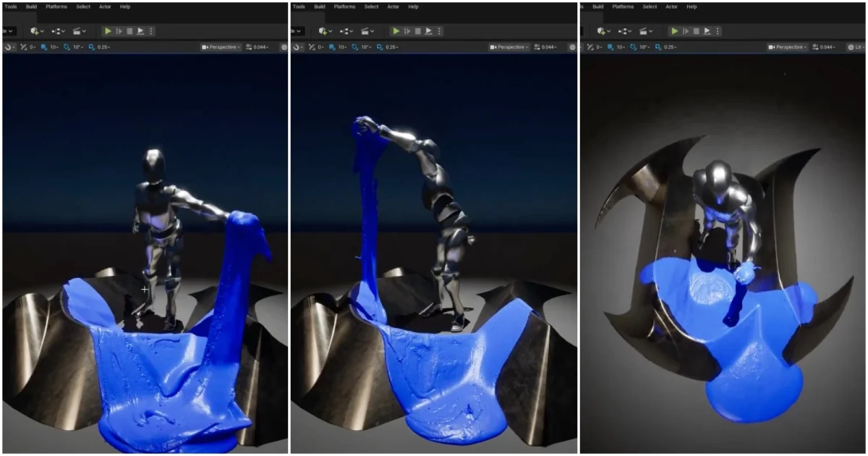Screen dimensions: 868x456
Task: Click the play options dots in middle panel
Action: (439, 31)
